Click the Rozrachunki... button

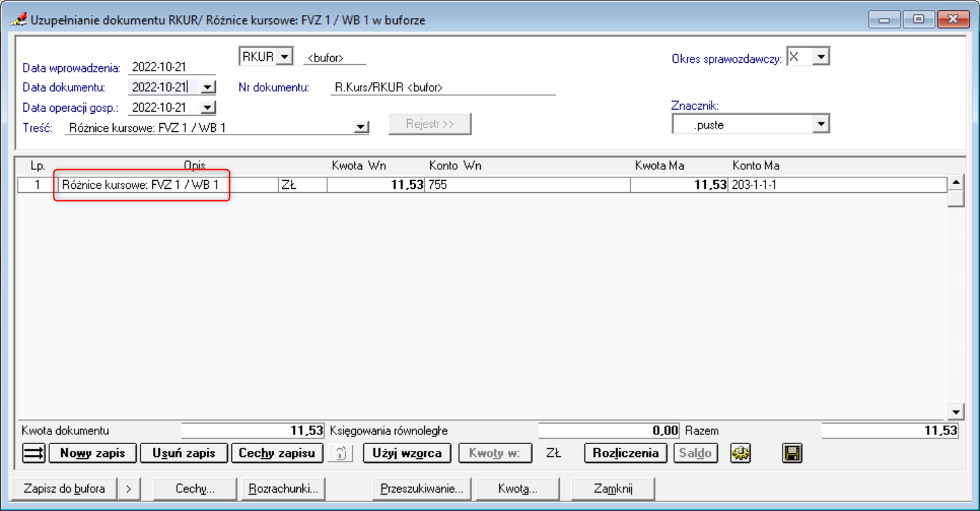(x=283, y=488)
